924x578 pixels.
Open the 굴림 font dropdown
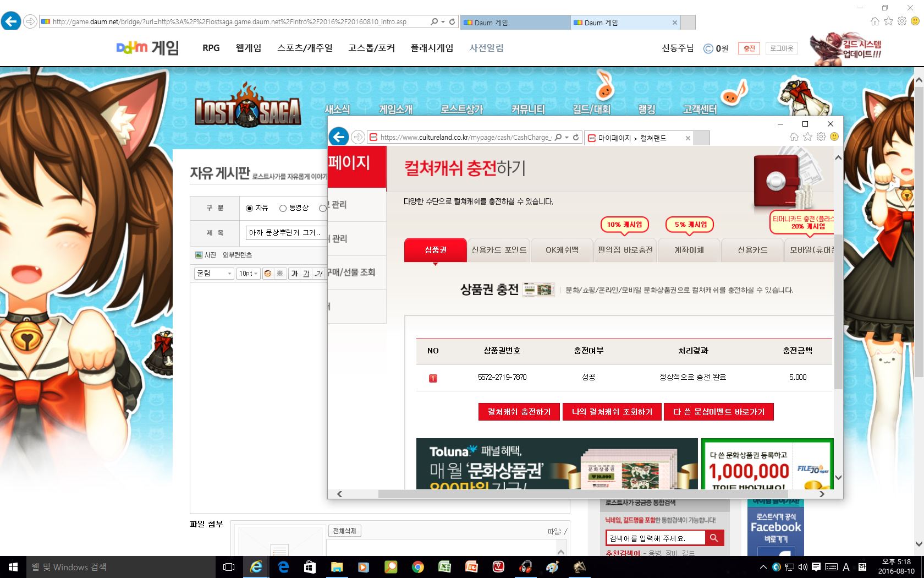click(214, 273)
